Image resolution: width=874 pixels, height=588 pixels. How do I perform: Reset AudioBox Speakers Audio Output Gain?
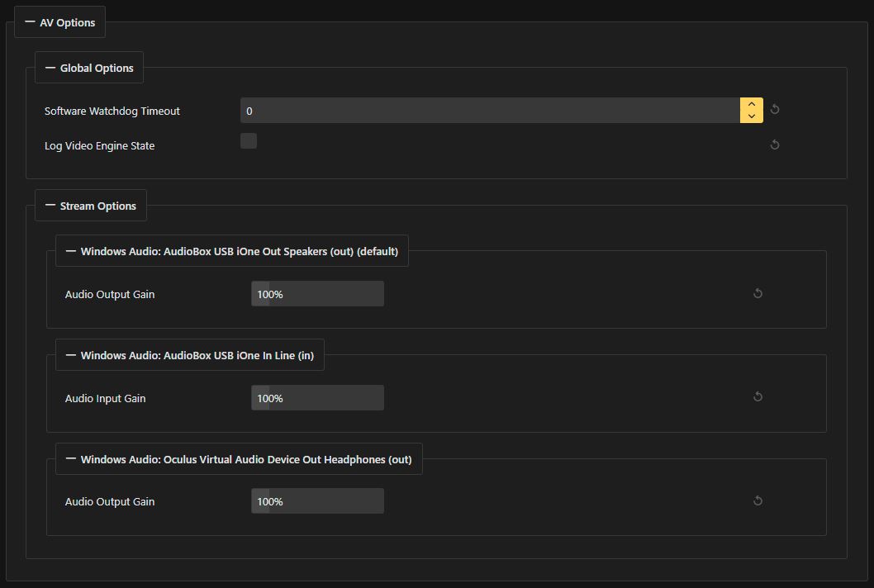tap(758, 294)
